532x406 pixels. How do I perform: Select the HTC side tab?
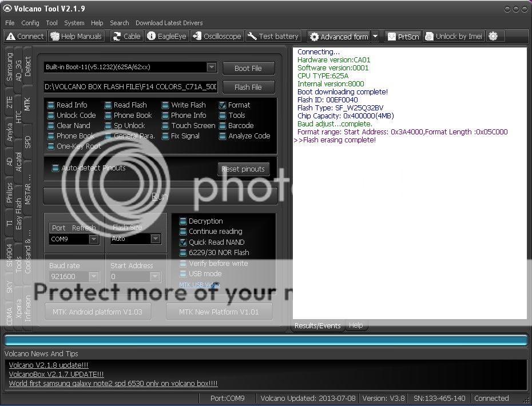coord(18,117)
